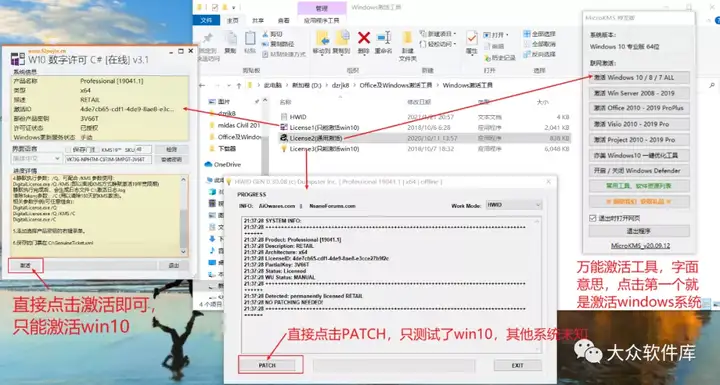Click Activate Win Server 2008 - 2019 button
Screen dimensions: 720x385
click(x=639, y=93)
